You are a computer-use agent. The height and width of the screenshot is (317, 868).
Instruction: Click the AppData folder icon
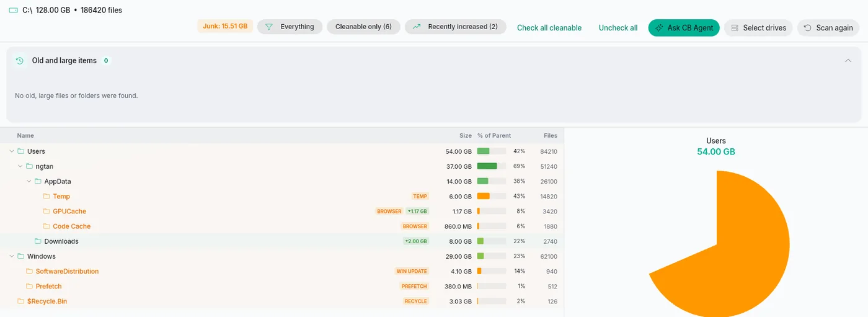(x=38, y=181)
